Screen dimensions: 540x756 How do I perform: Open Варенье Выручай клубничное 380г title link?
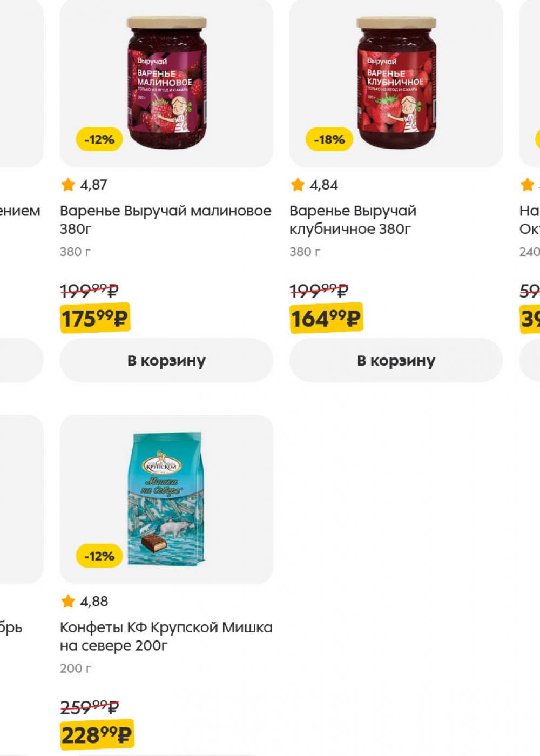(353, 219)
